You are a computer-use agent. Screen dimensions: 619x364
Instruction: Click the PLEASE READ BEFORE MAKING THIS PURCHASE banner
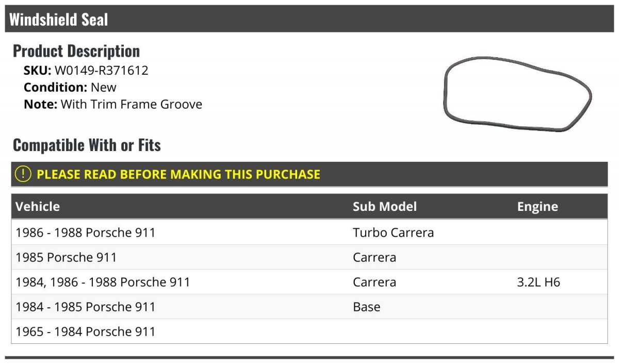[309, 174]
